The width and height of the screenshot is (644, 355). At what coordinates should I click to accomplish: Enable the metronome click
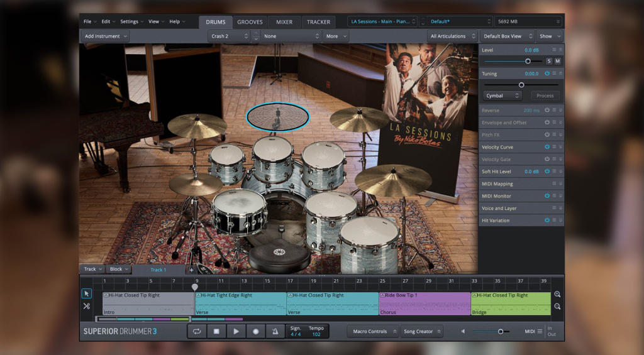tap(275, 331)
